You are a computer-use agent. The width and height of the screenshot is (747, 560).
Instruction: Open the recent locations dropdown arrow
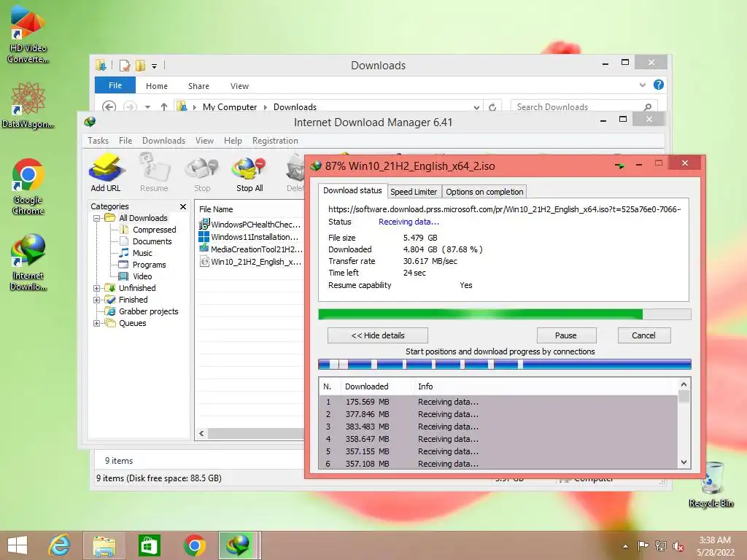click(147, 108)
